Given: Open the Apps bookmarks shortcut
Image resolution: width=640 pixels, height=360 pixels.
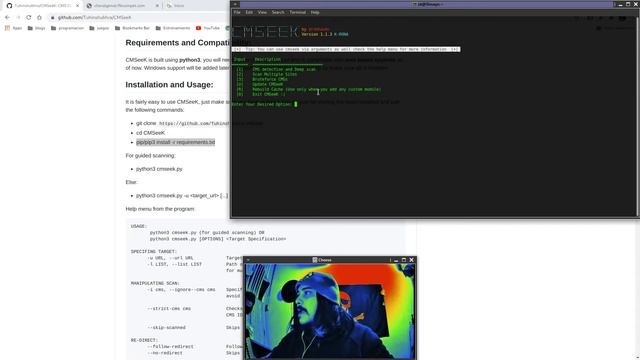Looking at the screenshot, I should pyautogui.click(x=13, y=28).
